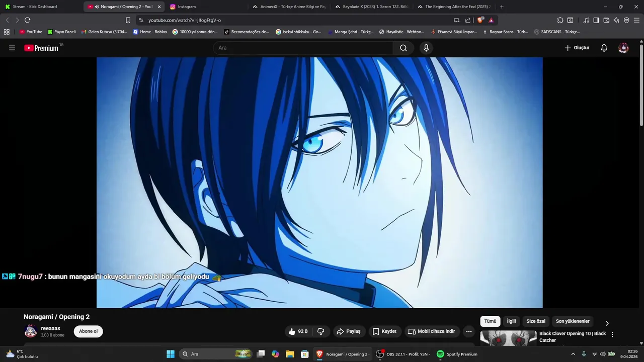Viewport: 644px width, 362px height.
Task: Open OBS 32.1.1 from the taskbar
Action: coord(403,354)
